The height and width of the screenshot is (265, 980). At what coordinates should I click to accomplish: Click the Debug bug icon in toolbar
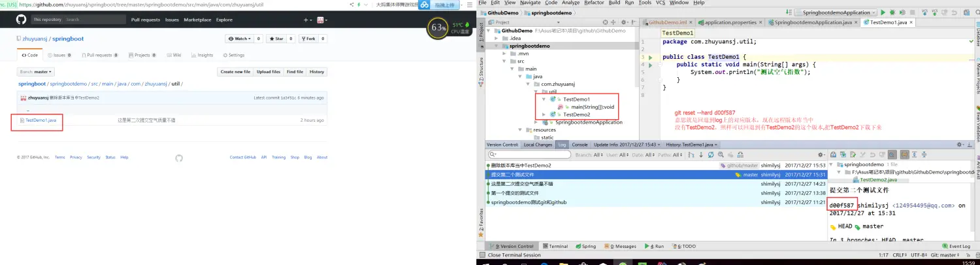pos(892,12)
